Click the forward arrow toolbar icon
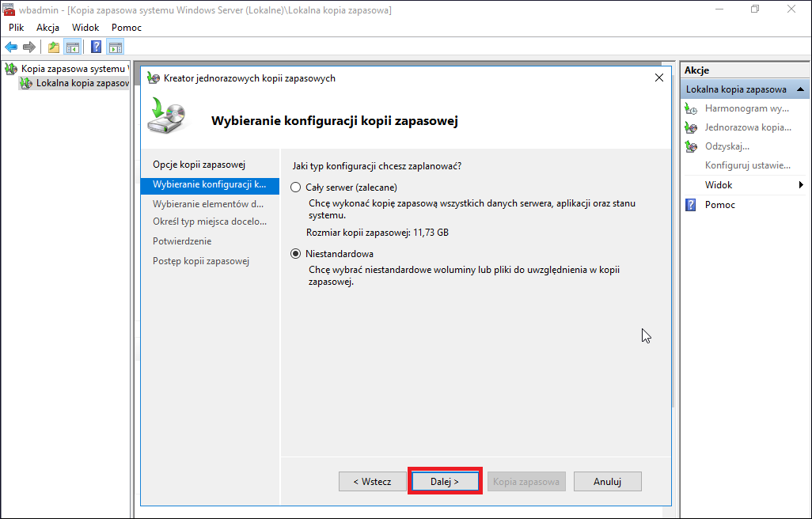The image size is (812, 519). point(29,47)
